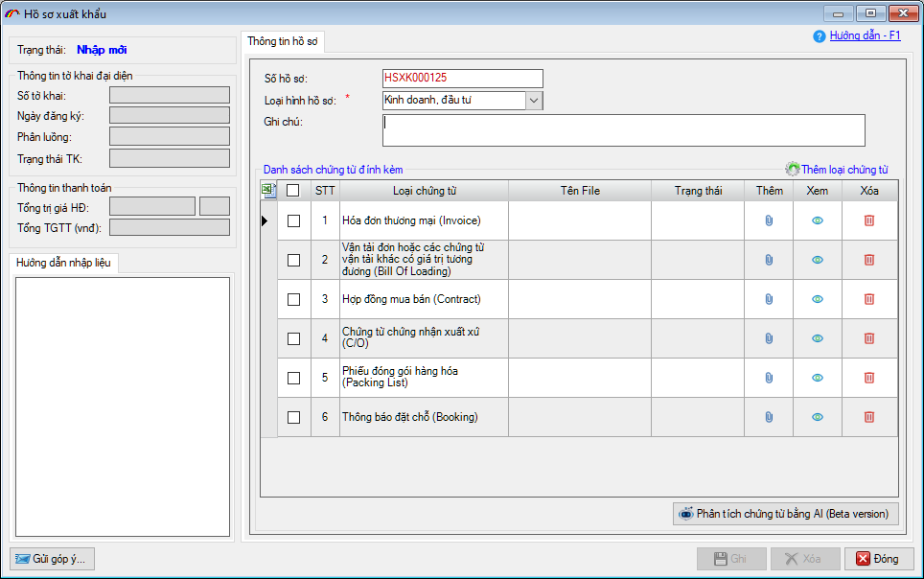Click Phân tích chứng từ bằng AI button
Screen dimensions: 924x579
point(786,514)
